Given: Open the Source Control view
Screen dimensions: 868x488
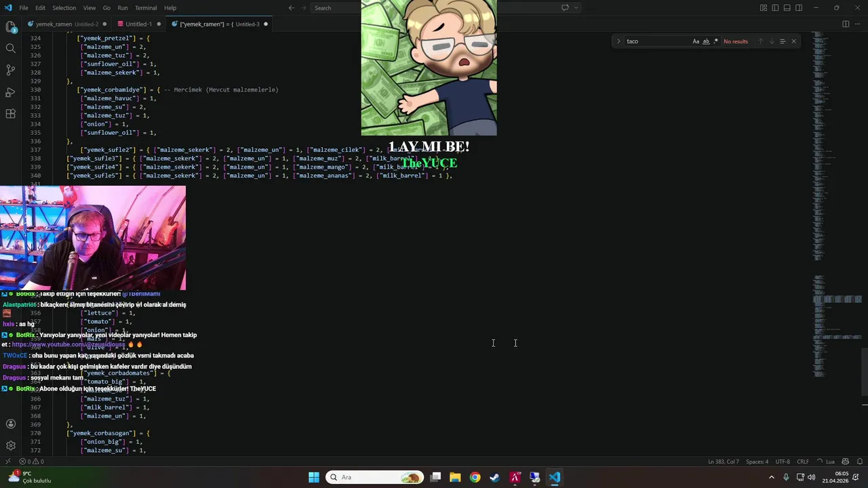Looking at the screenshot, I should click(11, 70).
